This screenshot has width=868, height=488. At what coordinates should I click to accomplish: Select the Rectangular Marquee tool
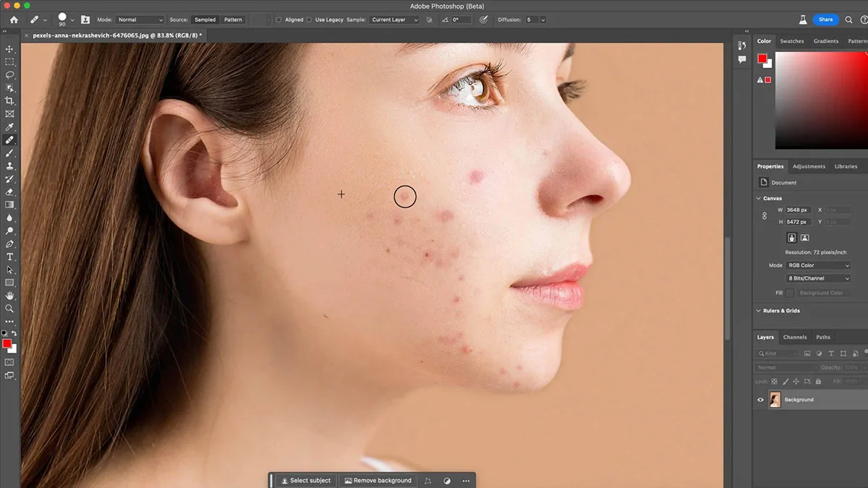coord(10,62)
